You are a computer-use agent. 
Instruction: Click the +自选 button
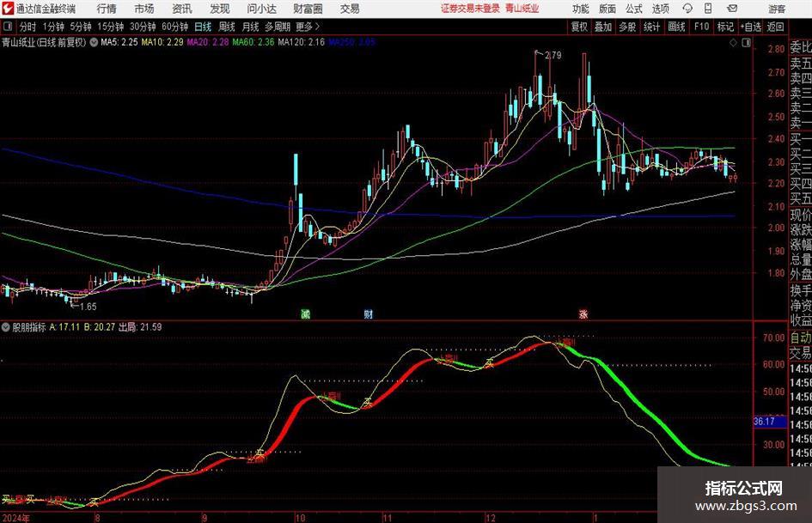(x=750, y=27)
